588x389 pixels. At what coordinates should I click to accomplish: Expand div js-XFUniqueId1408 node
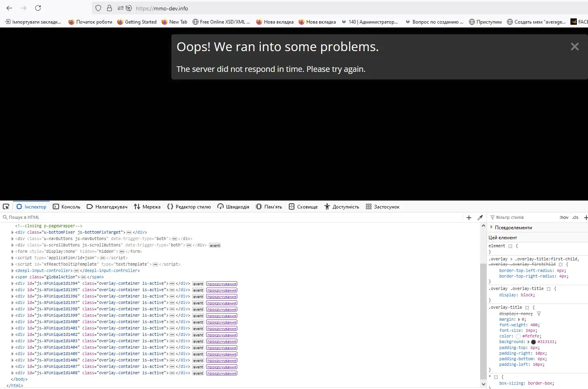[12, 373]
